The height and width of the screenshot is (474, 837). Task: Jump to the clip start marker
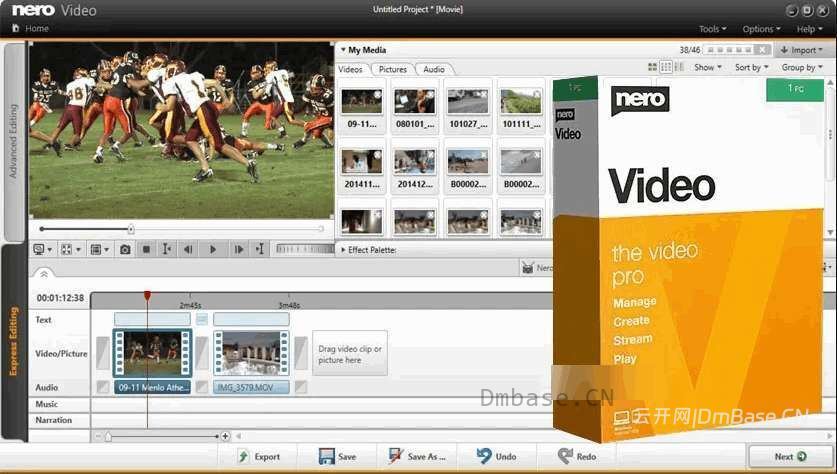coord(167,249)
